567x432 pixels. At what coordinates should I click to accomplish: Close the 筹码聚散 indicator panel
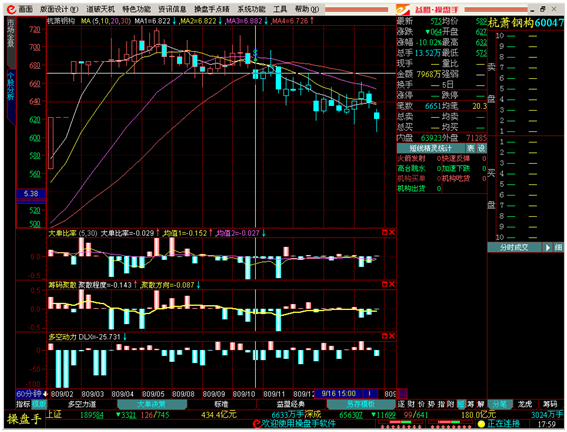point(392,284)
